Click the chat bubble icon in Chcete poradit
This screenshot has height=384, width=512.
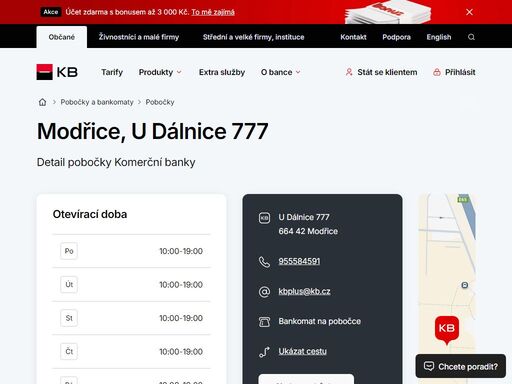(x=429, y=366)
